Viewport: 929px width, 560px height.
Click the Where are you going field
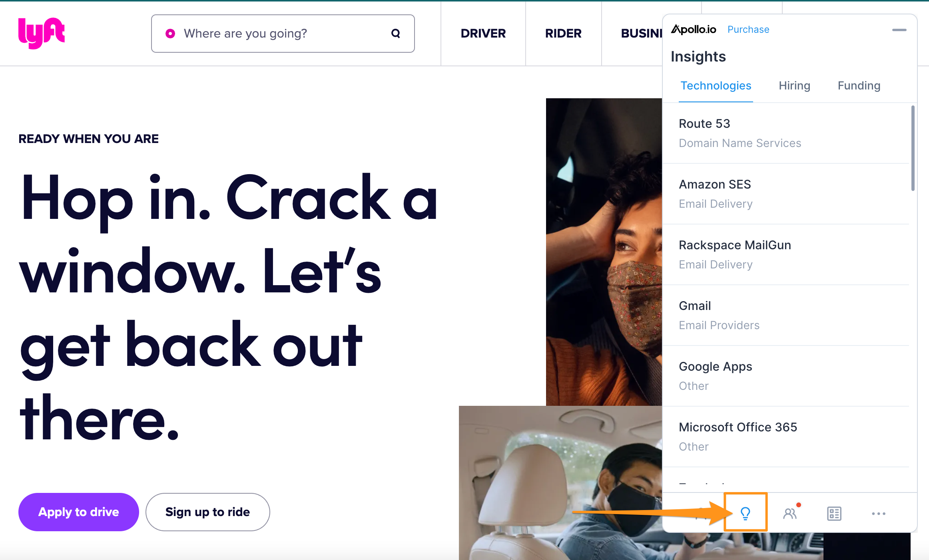pos(283,34)
